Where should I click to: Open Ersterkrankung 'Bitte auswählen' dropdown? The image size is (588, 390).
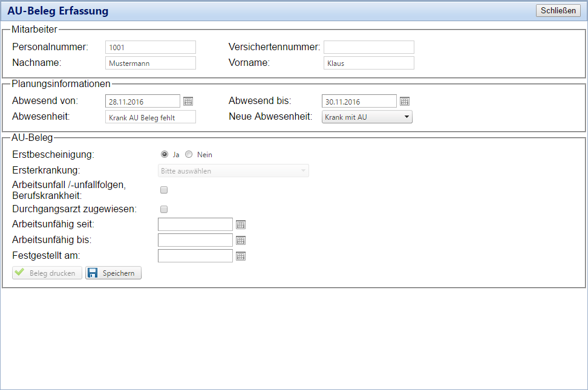[234, 171]
